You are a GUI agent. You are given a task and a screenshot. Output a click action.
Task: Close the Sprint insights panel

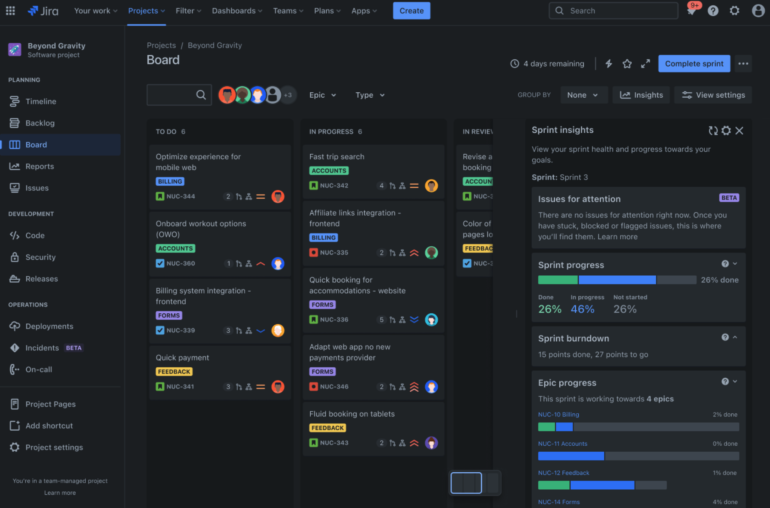(x=740, y=130)
